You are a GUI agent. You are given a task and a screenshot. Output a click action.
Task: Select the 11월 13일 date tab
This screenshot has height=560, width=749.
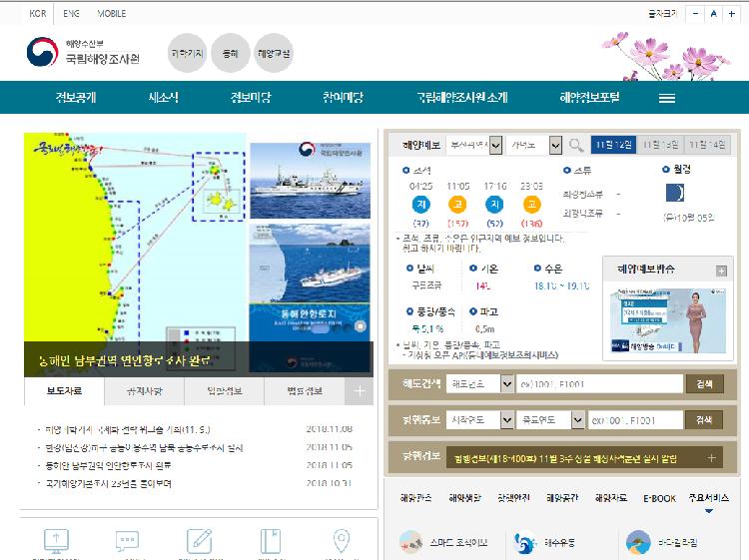(x=660, y=145)
